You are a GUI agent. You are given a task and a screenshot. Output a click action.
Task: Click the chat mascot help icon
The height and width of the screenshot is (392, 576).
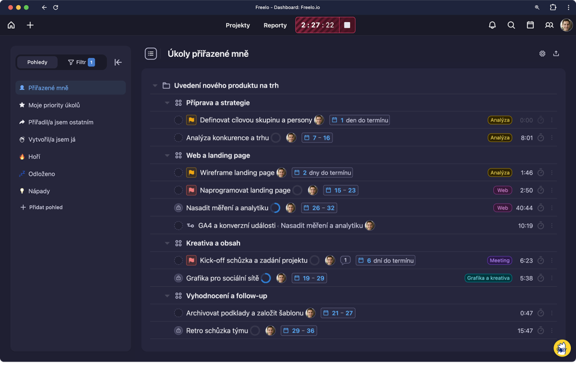click(562, 348)
